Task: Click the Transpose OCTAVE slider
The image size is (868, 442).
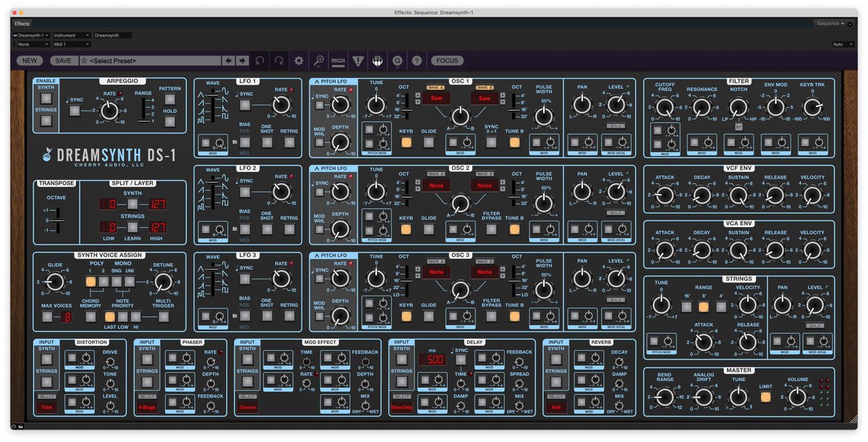Action: pos(56,220)
